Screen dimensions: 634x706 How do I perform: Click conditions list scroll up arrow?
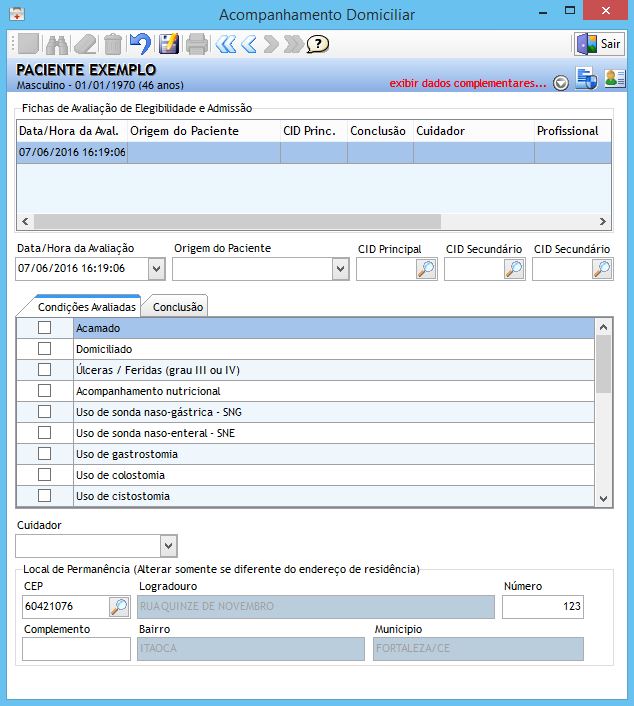[603, 327]
